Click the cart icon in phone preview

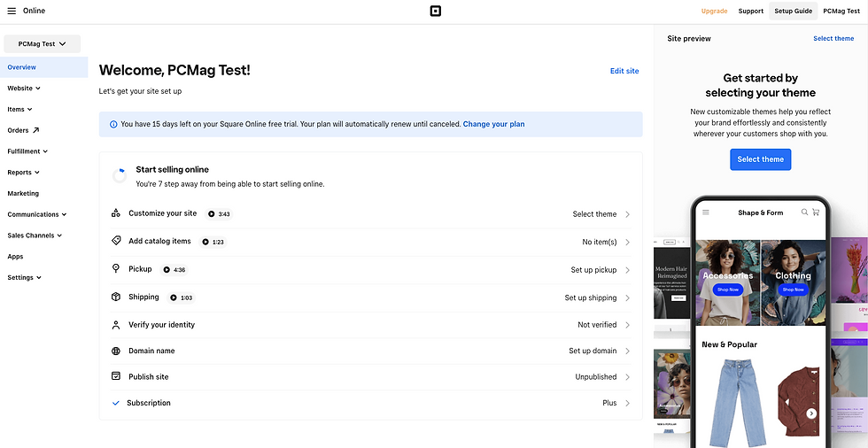point(816,212)
